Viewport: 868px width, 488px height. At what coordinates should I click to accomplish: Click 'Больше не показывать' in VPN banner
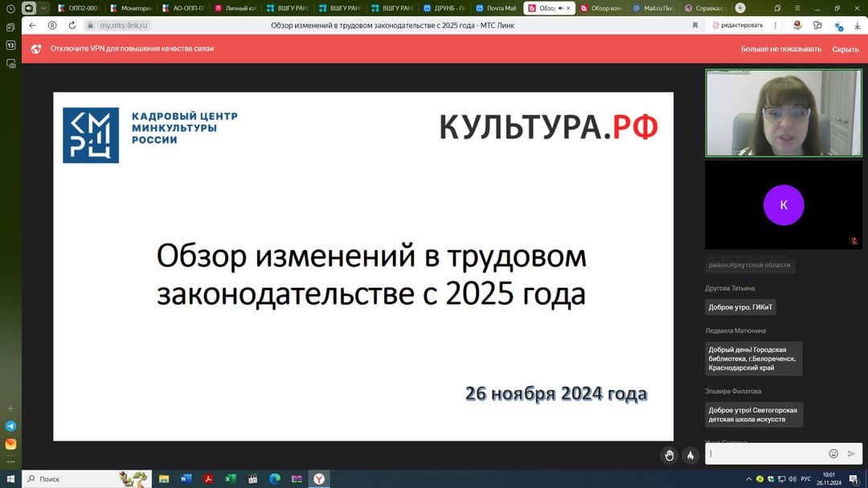(x=781, y=49)
